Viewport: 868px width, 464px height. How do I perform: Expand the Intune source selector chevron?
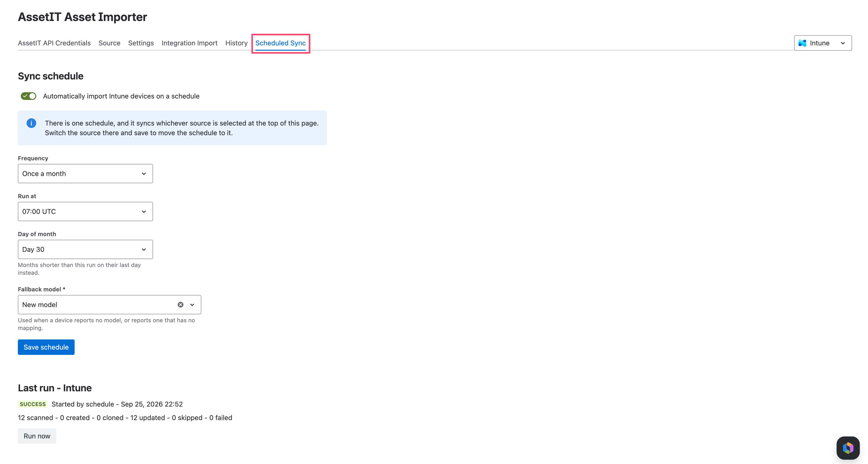[843, 43]
